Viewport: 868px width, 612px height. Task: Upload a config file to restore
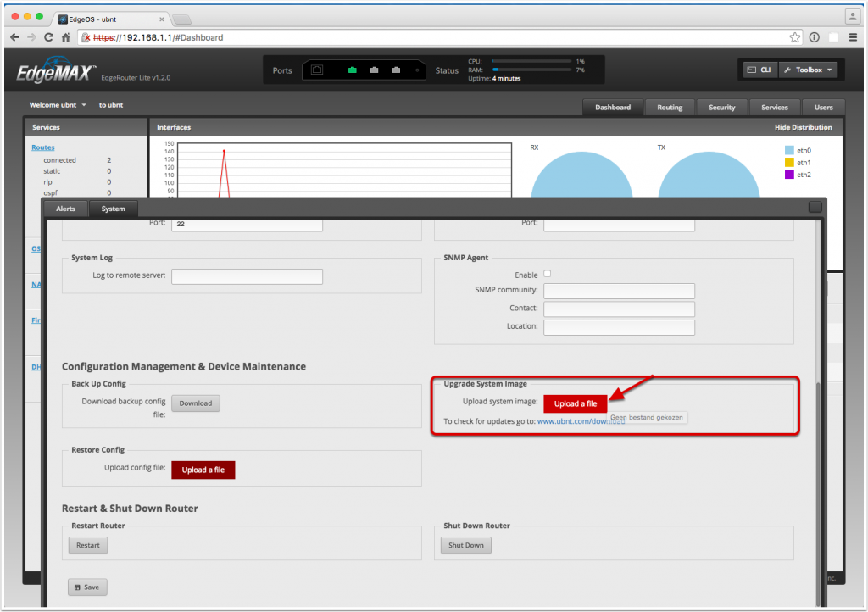[203, 470]
